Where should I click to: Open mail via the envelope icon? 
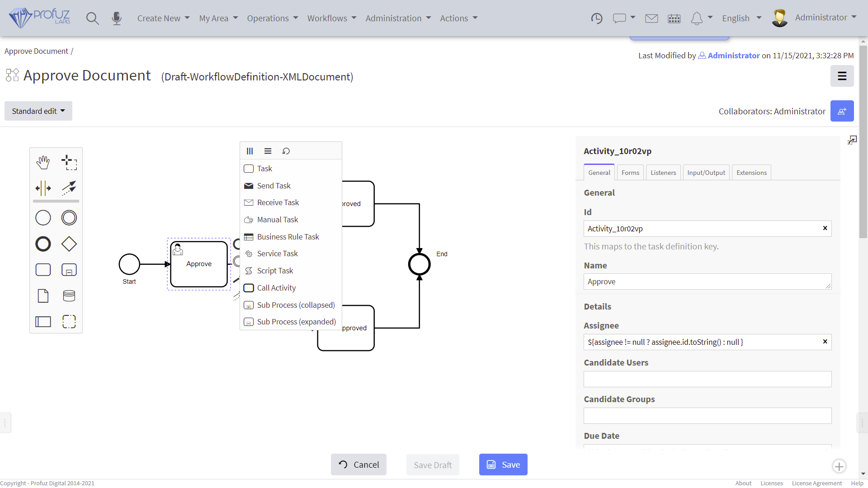[651, 19]
